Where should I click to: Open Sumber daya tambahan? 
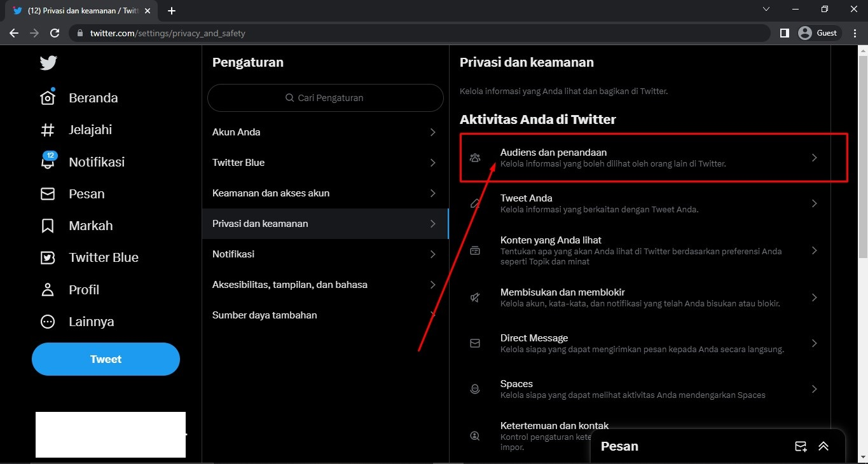point(326,315)
